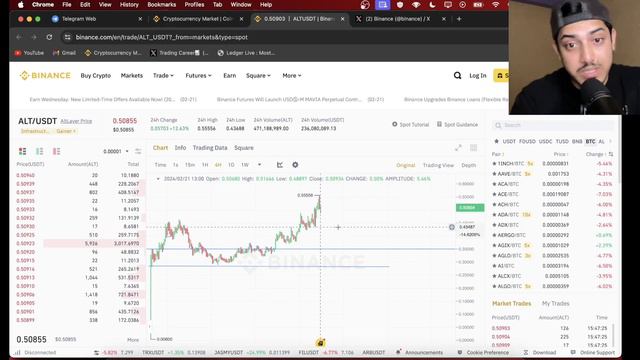Go to the Markets page
This screenshot has width=640, height=360.
(x=131, y=76)
